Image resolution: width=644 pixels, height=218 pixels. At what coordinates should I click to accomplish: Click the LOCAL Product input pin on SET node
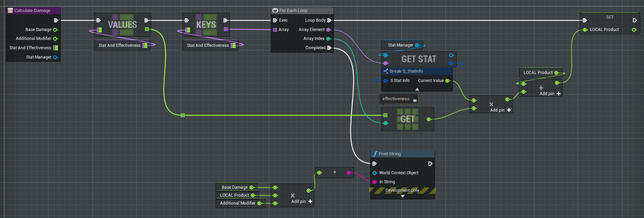point(585,30)
